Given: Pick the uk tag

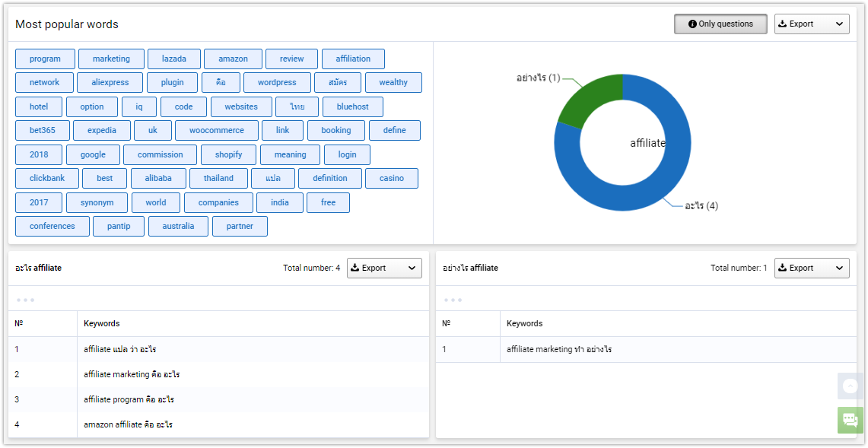Looking at the screenshot, I should [153, 131].
